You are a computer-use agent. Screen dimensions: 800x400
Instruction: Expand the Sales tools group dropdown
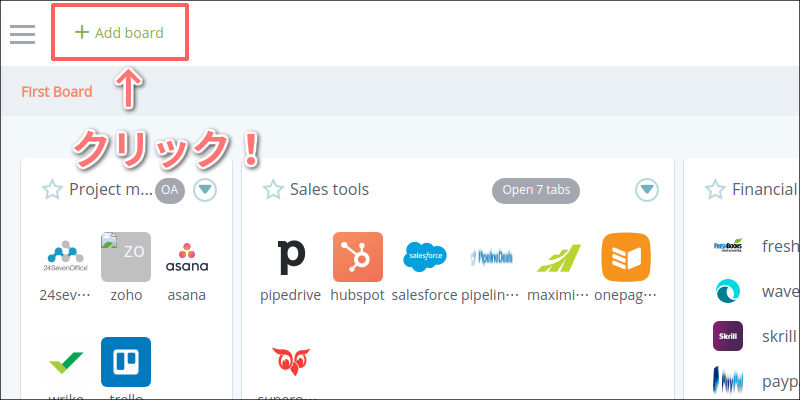point(647,189)
